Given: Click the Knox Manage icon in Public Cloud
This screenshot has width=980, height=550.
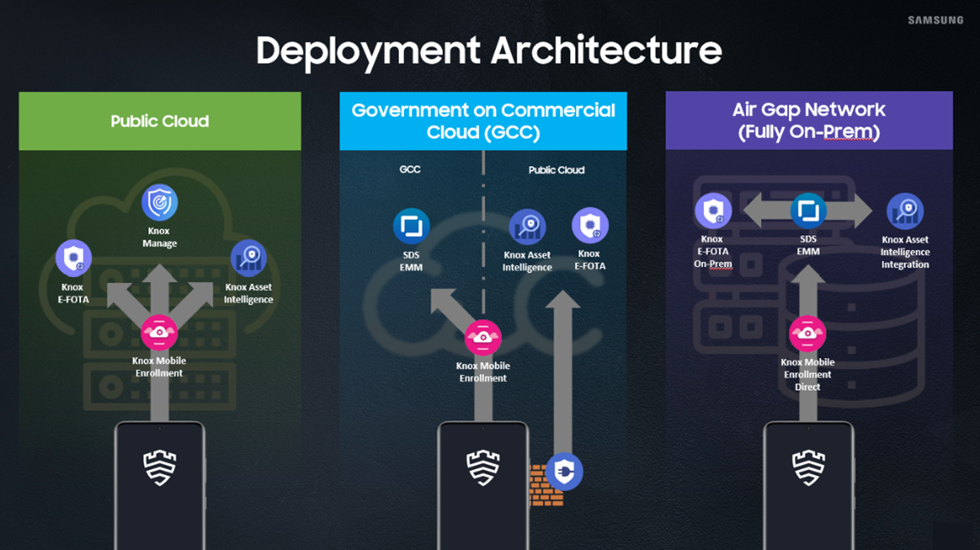Looking at the screenshot, I should click(x=159, y=202).
